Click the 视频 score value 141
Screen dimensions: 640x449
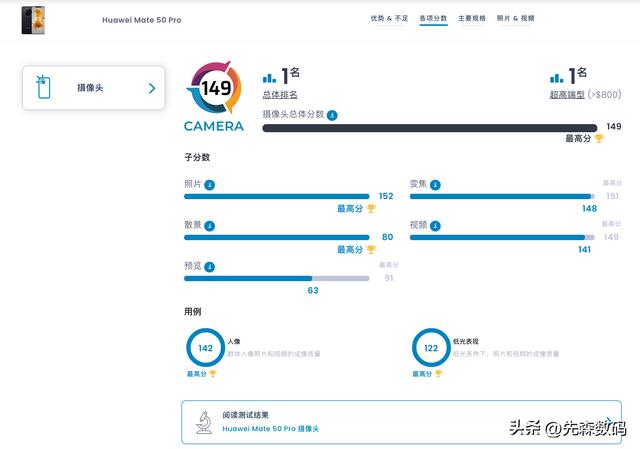point(584,250)
